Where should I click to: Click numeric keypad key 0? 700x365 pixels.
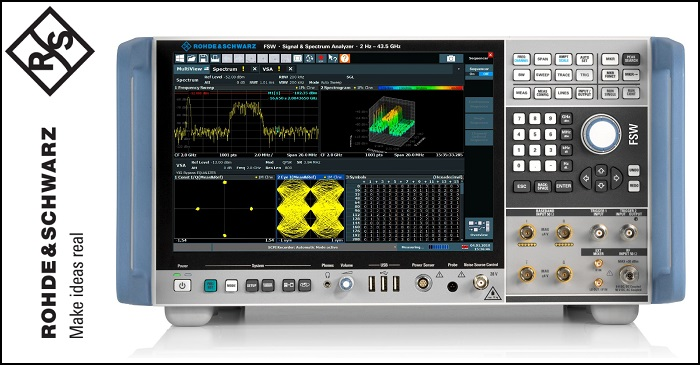coord(519,166)
